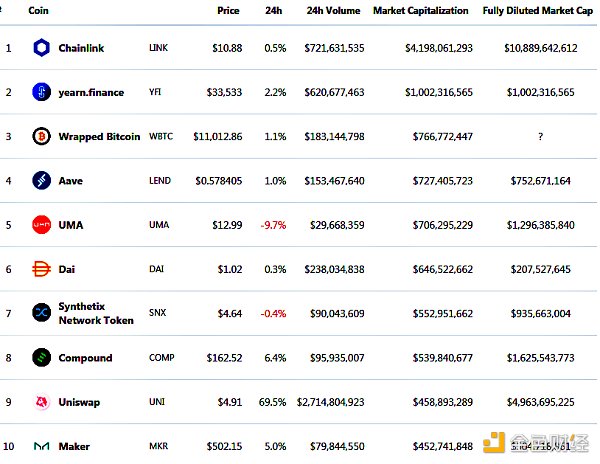600x464 pixels.
Task: Sort by Market Capitalization column header
Action: (420, 10)
